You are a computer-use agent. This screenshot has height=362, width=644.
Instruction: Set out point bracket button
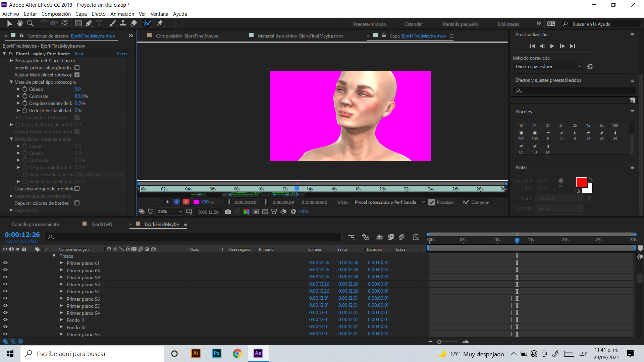(266, 202)
